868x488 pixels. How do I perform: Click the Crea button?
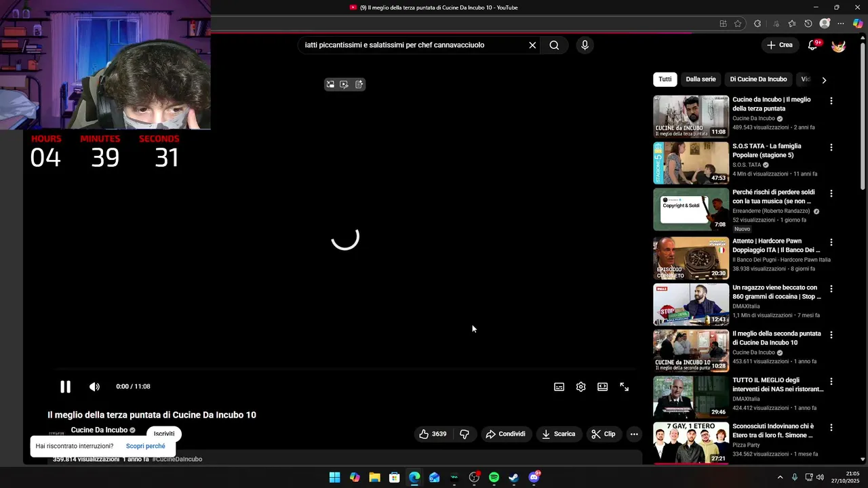pyautogui.click(x=779, y=45)
